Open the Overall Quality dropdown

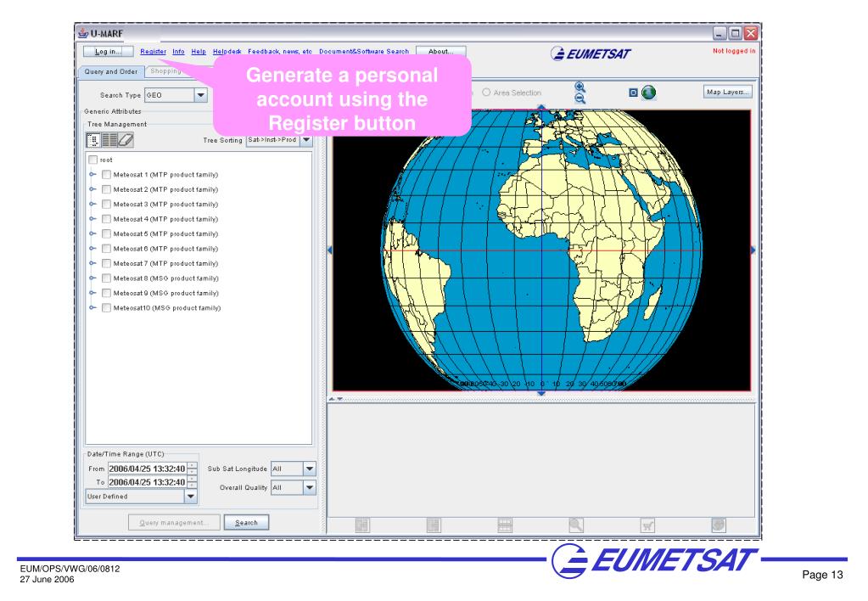coord(307,487)
